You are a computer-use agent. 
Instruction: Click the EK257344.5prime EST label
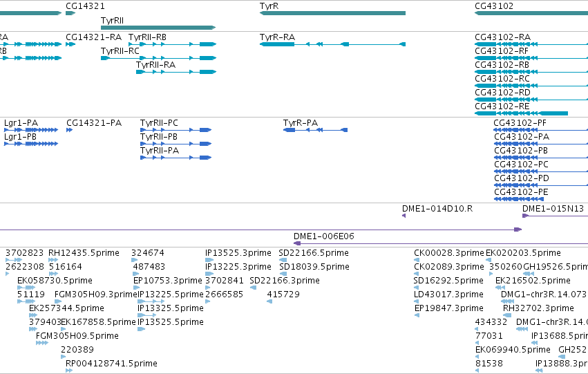(x=67, y=309)
